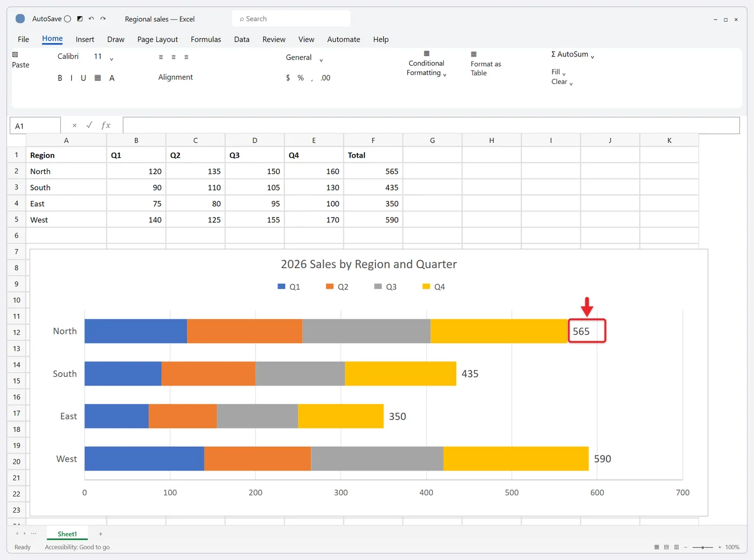Click the center align icon
The width and height of the screenshot is (754, 560).
pos(173,57)
